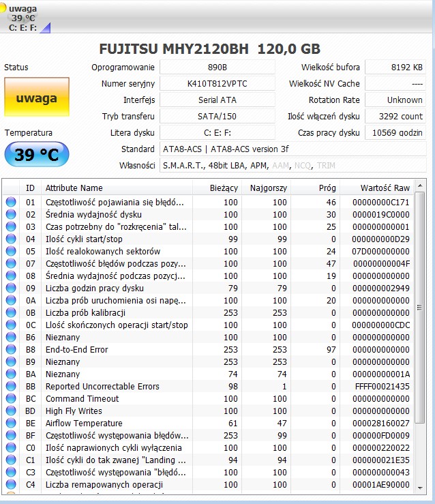Viewport: 435px width, 504px height.
Task: Click the blue status icon for attribute 0A
Action: [x=11, y=300]
